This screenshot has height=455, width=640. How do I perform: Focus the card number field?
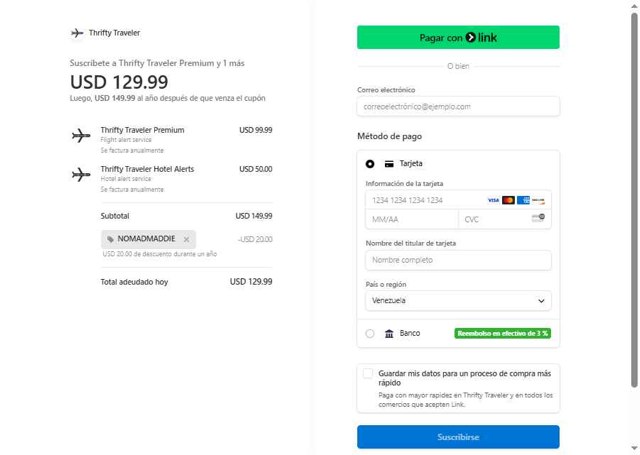point(458,200)
